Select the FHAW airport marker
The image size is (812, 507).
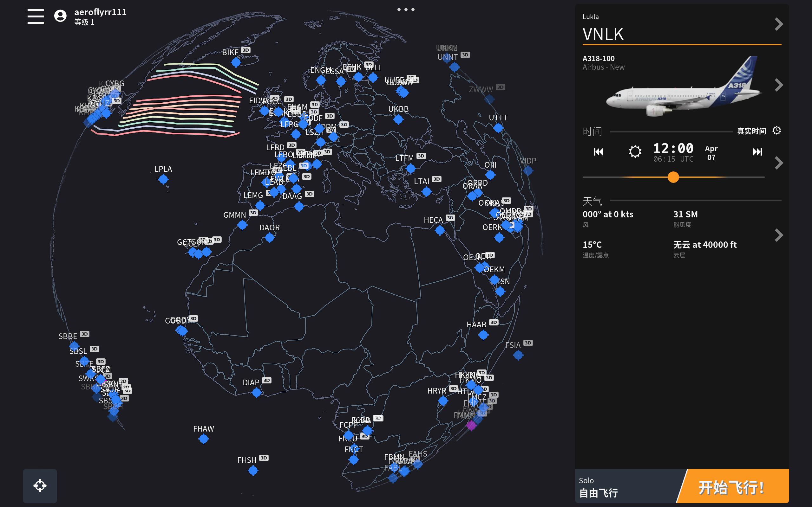203,439
